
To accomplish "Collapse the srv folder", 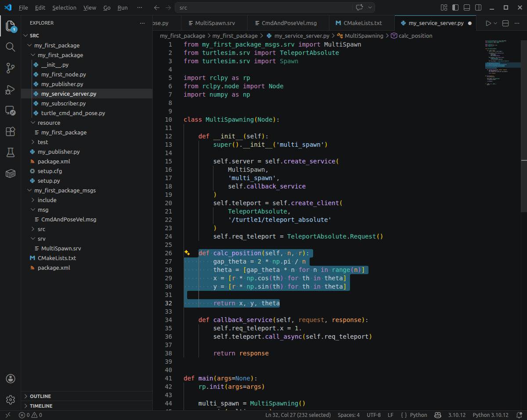I will coord(87,239).
